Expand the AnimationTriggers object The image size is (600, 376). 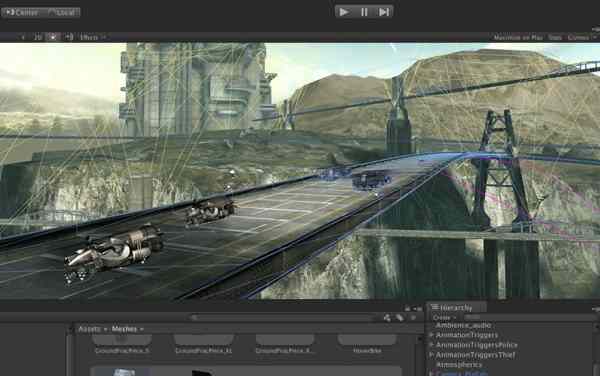[431, 335]
